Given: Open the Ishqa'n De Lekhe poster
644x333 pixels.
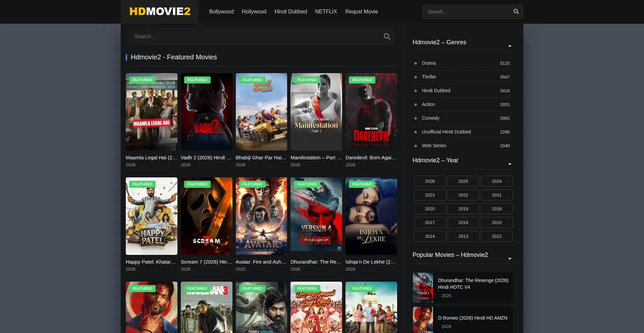Looking at the screenshot, I should pyautogui.click(x=371, y=216).
